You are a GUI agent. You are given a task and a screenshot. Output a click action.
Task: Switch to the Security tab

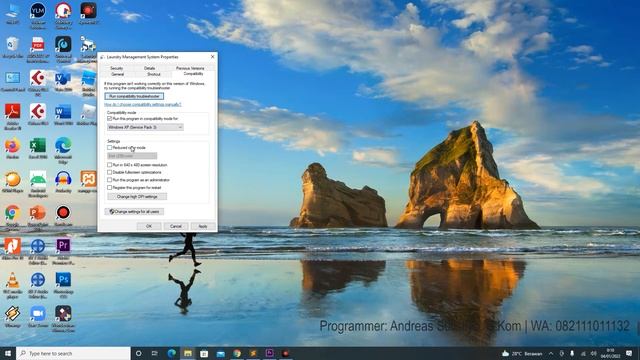[117, 68]
